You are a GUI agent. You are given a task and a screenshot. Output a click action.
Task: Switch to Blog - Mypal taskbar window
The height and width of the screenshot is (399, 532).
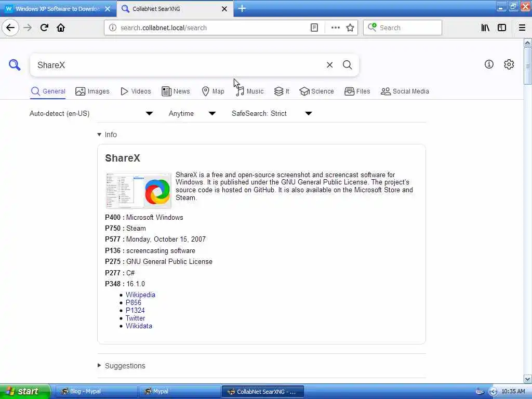pos(96,392)
